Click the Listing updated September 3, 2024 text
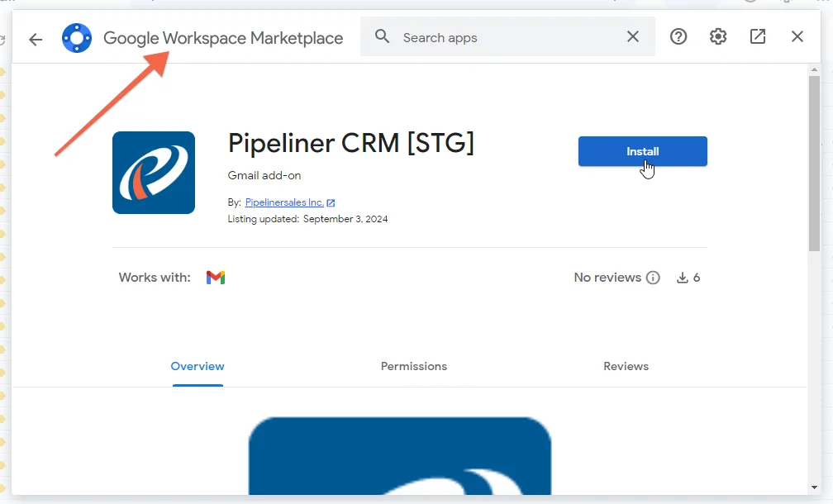 (307, 219)
